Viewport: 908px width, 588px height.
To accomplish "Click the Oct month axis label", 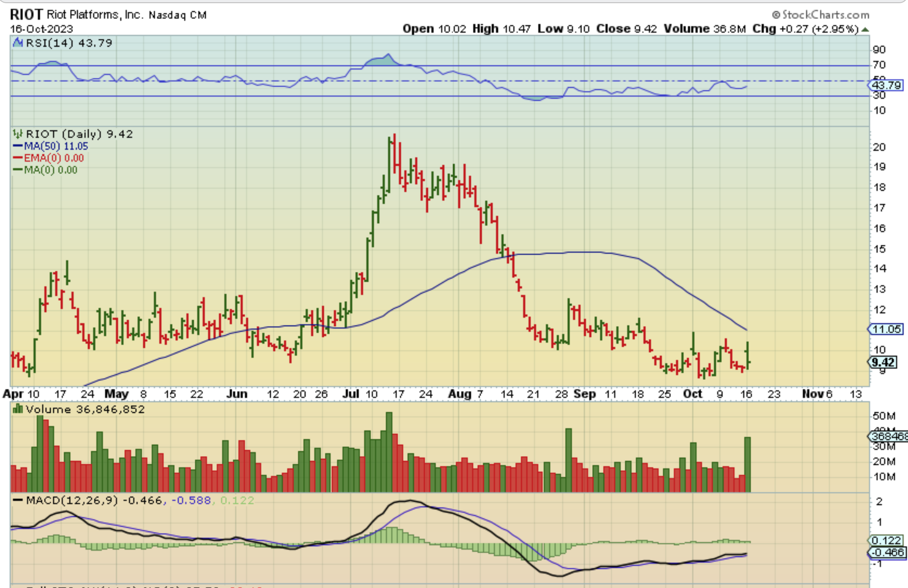I will coord(692,394).
